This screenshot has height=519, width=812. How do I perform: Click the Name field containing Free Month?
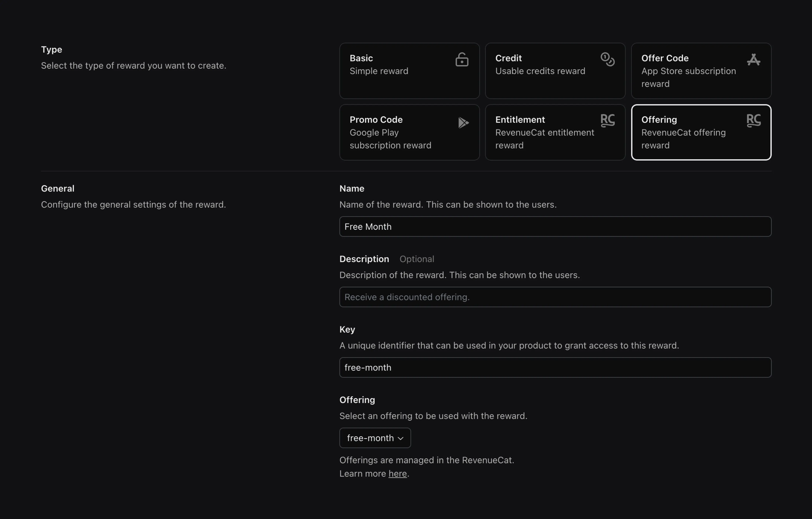[555, 227]
